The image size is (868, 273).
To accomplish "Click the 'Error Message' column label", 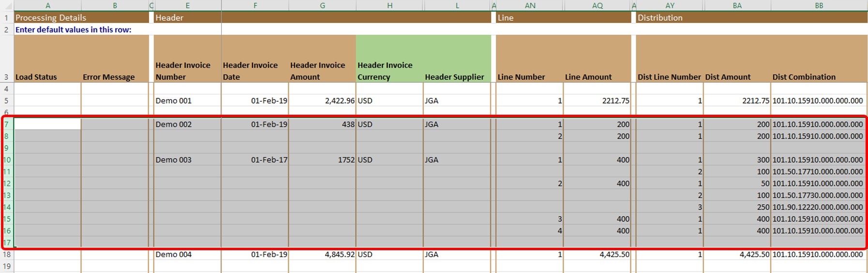I will point(115,59).
